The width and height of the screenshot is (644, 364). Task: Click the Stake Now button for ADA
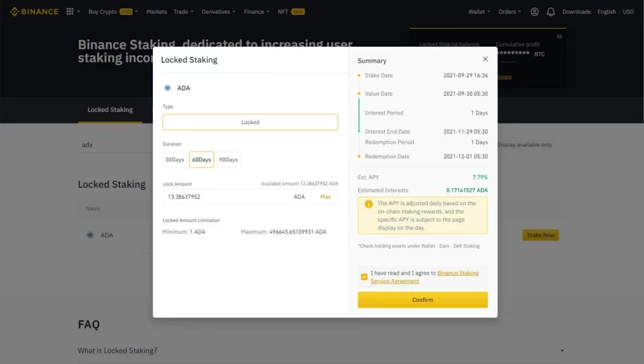click(540, 235)
